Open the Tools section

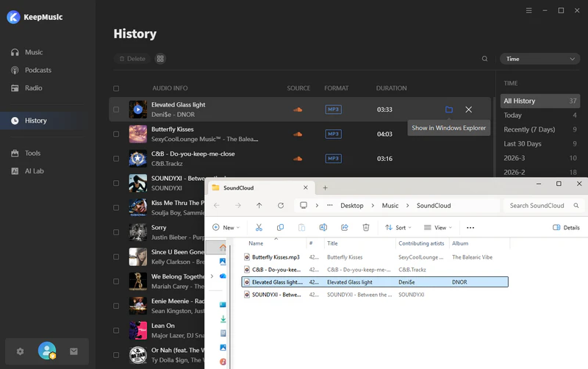(26, 153)
